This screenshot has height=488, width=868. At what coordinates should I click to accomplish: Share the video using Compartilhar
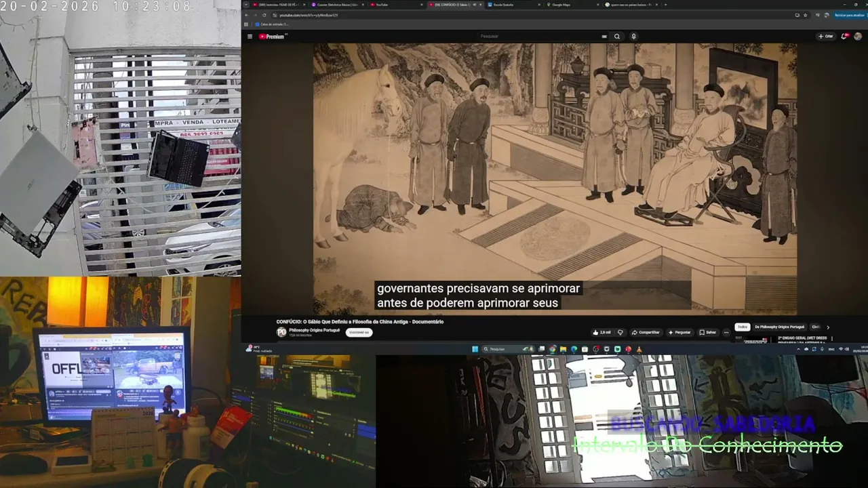(646, 332)
